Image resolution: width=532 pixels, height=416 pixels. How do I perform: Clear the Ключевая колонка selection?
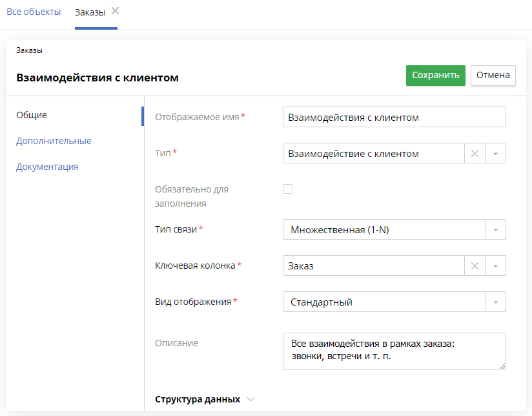[x=475, y=265]
